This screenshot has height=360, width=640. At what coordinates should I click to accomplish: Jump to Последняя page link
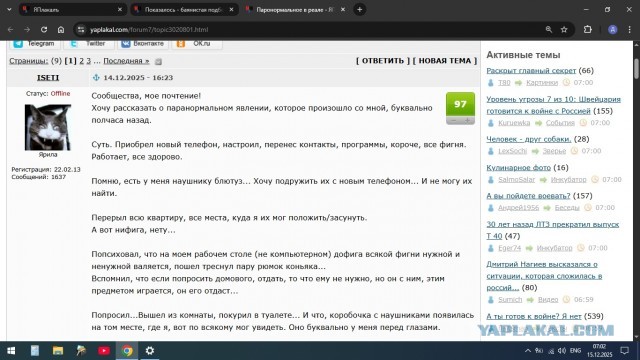tap(126, 61)
